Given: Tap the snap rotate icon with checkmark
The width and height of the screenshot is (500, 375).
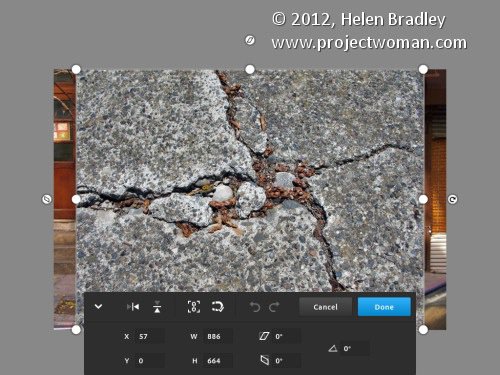Looking at the screenshot, I should coord(218,307).
